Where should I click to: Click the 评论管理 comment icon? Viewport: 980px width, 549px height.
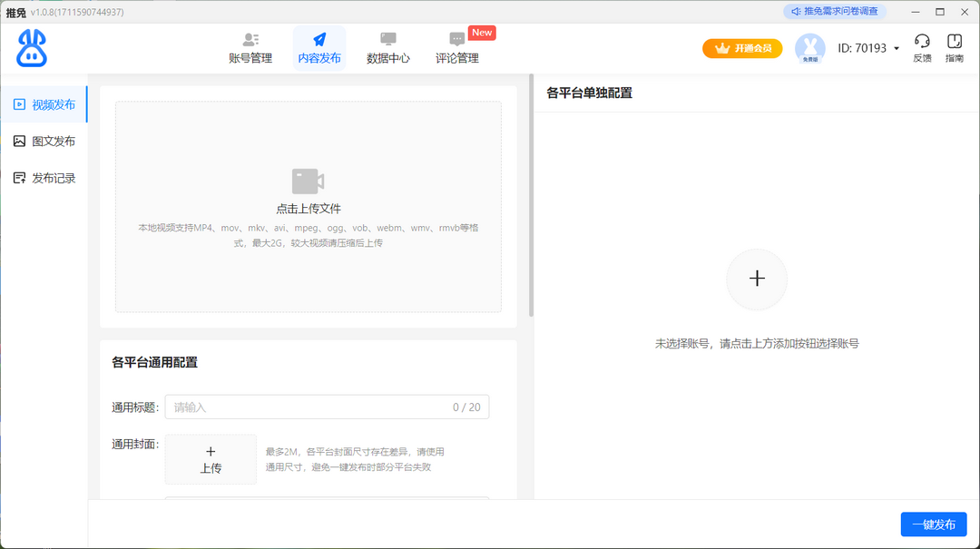(456, 40)
